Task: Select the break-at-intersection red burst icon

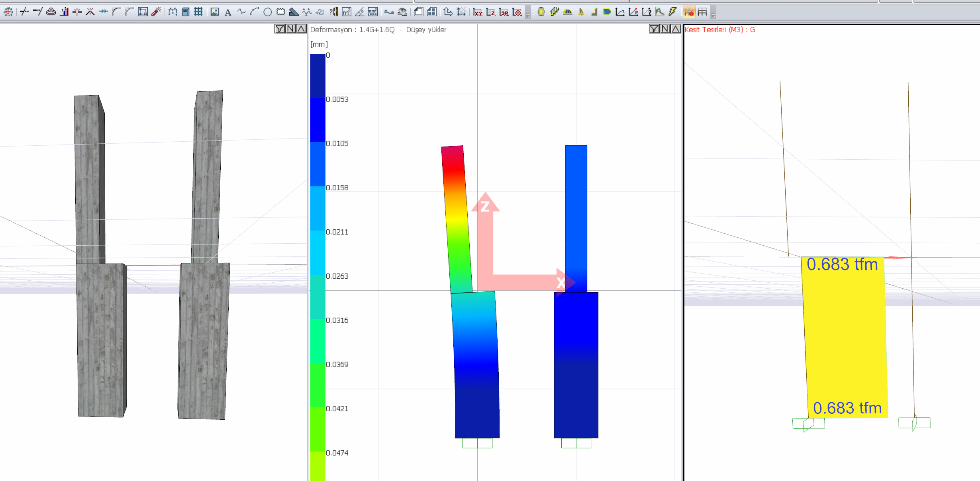Action: coord(77,12)
